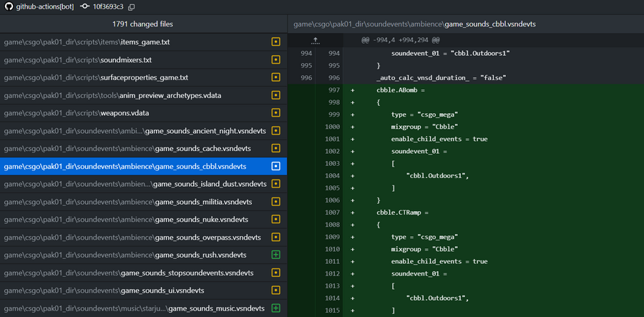Click modified icon for game_sounds_militia.vsndevts
644x317 pixels.
click(x=276, y=202)
